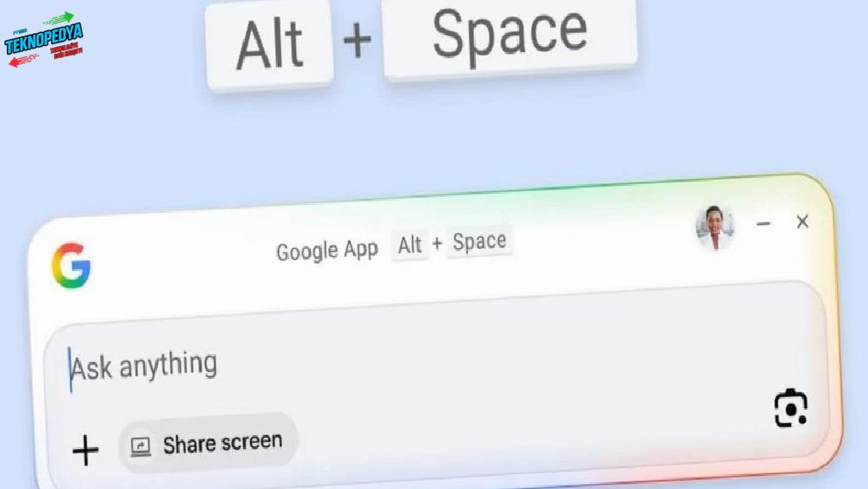
Task: Click the green arrow in Teknopedya logo
Action: (59, 19)
